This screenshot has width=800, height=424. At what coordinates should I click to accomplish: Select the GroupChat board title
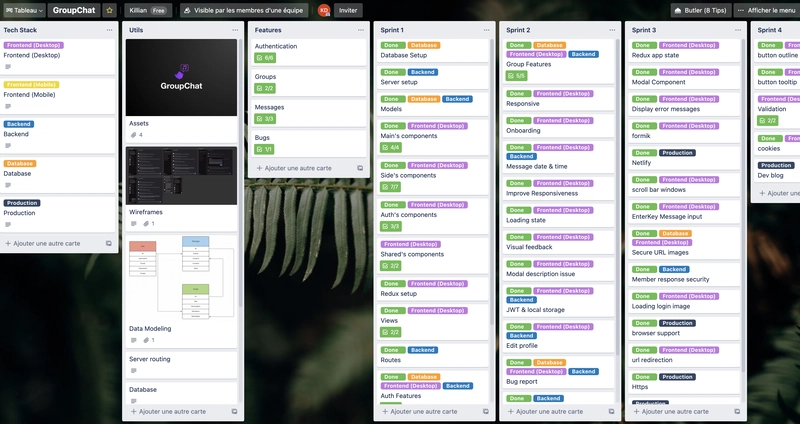pyautogui.click(x=74, y=10)
